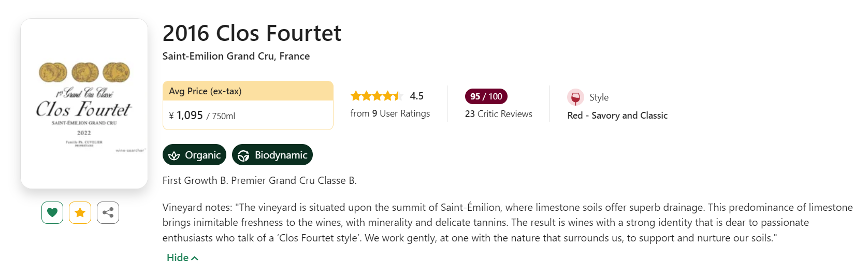This screenshot has height=273, width=868.
Task: Open the share icon under the label
Action: (x=108, y=212)
